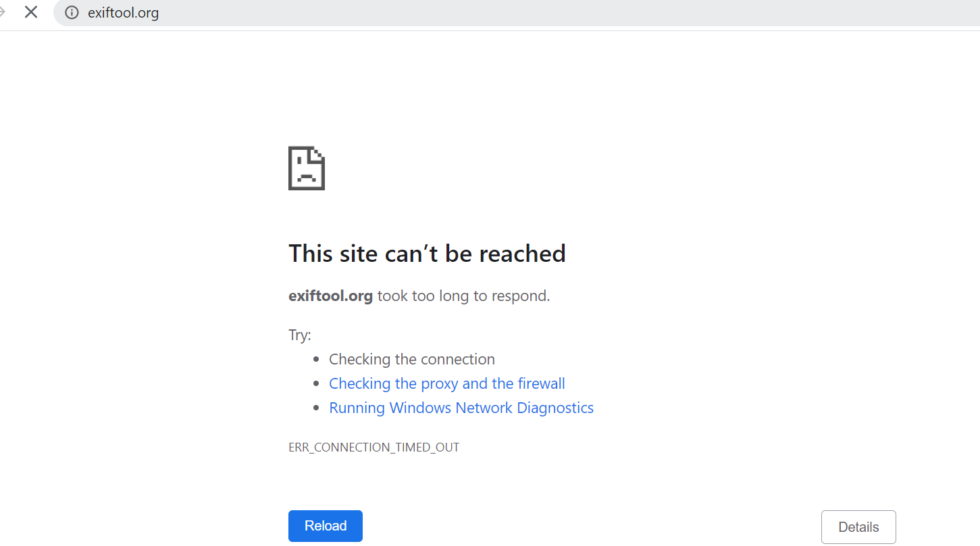The height and width of the screenshot is (546, 980).
Task: Click the sad page error icon
Action: coord(307,168)
